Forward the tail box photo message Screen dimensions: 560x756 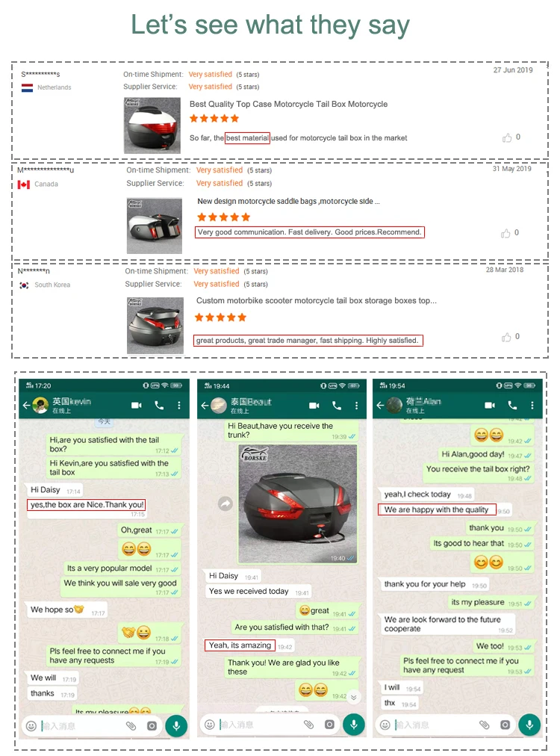(225, 504)
